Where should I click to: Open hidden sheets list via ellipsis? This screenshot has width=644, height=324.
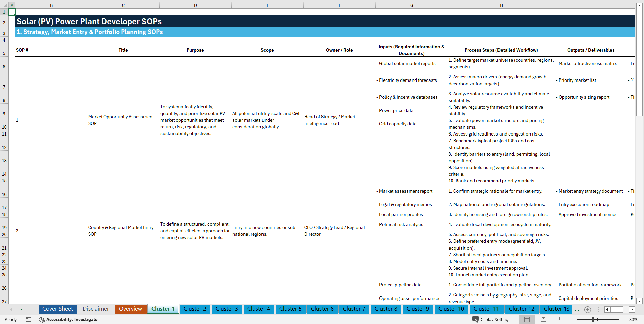point(577,309)
